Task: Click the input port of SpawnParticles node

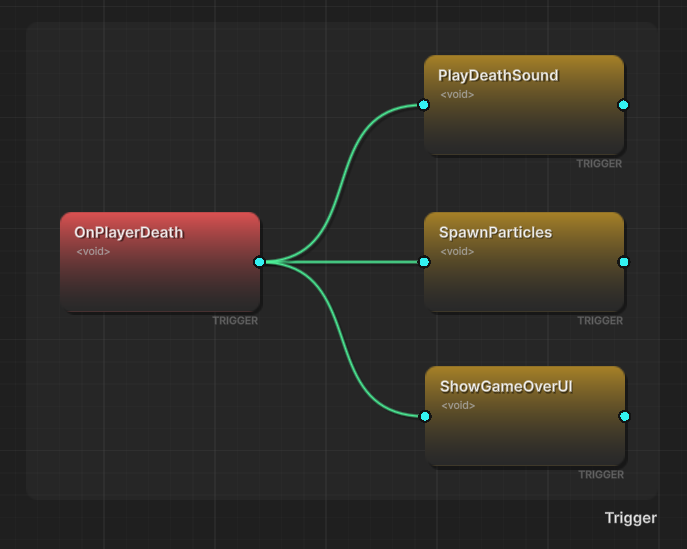Action: tap(424, 262)
